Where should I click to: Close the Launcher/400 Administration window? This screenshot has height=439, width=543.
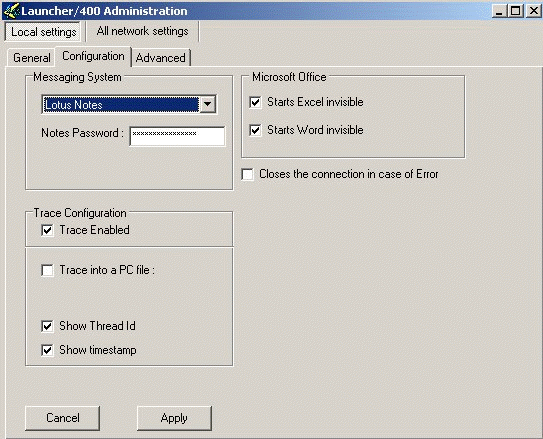click(534, 11)
